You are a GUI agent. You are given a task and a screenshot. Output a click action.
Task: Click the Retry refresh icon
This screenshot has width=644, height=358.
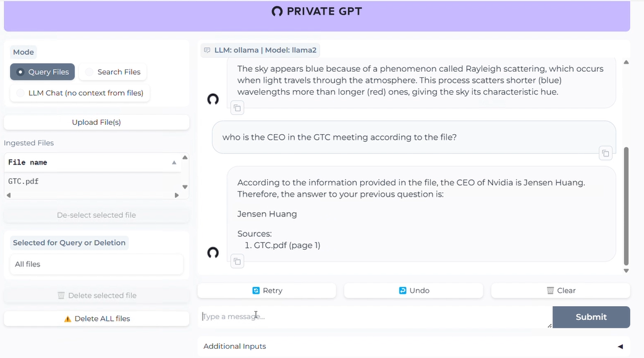(x=256, y=291)
